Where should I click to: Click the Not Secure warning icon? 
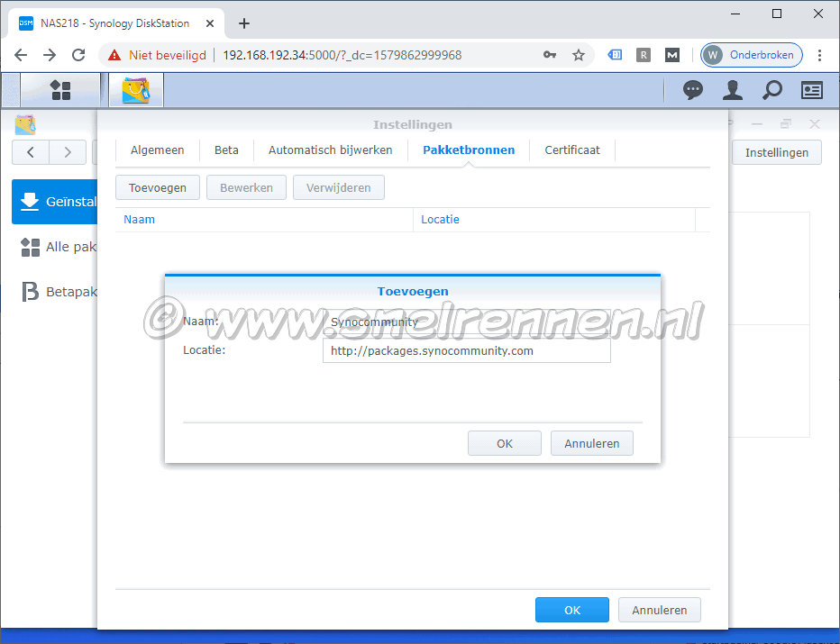pyautogui.click(x=114, y=55)
